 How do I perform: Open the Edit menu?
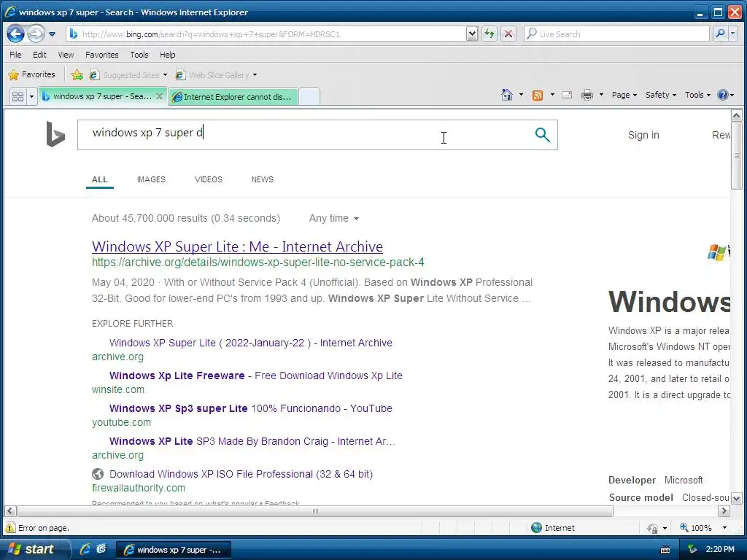click(x=39, y=55)
